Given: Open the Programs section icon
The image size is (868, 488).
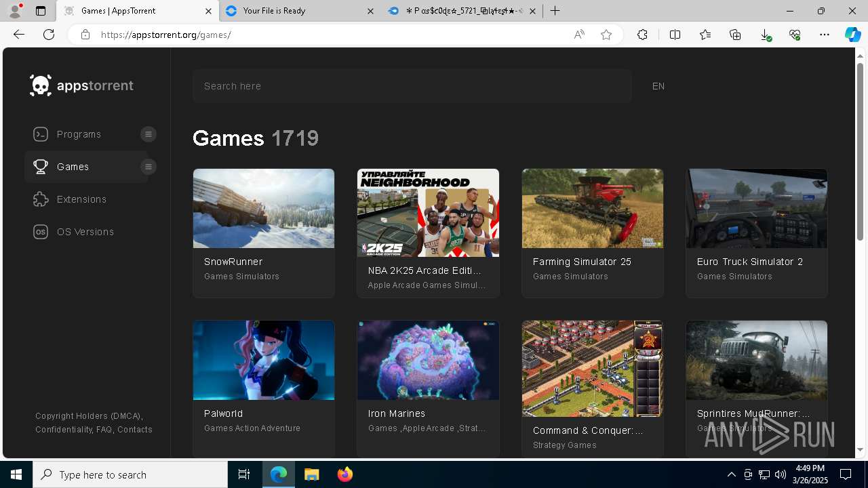Looking at the screenshot, I should [x=41, y=134].
